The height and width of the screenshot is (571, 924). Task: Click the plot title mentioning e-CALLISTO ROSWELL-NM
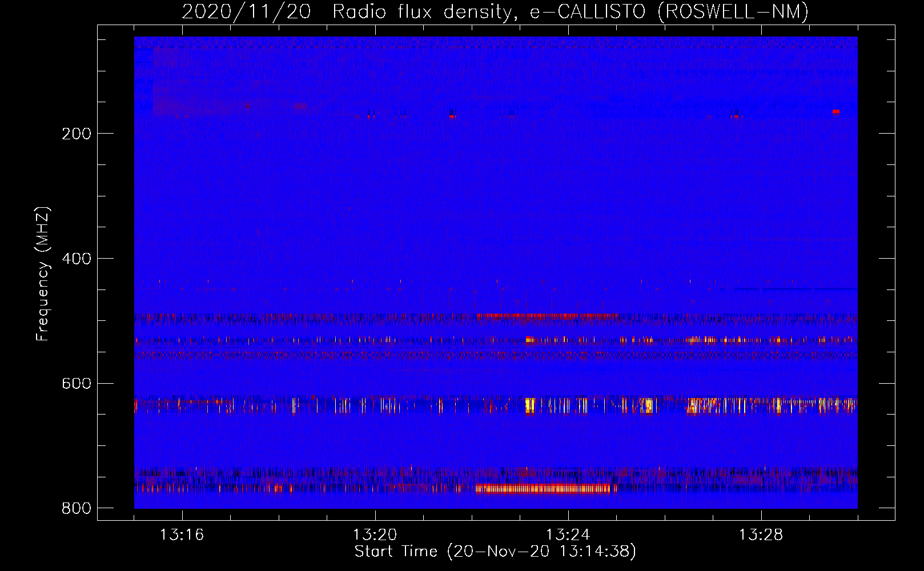495,12
